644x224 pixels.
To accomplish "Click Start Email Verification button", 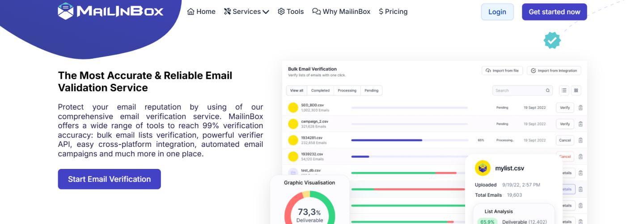I will coord(109,179).
